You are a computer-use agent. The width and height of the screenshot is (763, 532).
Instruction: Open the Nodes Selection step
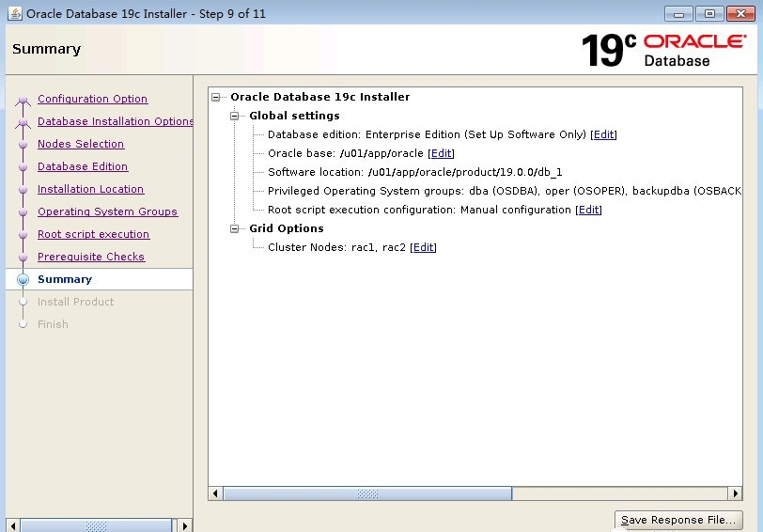click(81, 144)
